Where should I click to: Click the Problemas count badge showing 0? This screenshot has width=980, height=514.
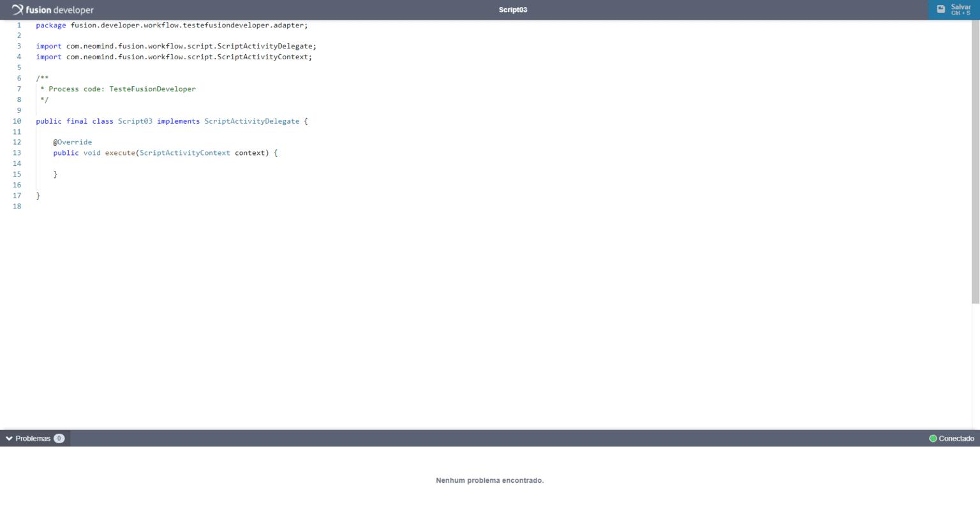(x=59, y=439)
